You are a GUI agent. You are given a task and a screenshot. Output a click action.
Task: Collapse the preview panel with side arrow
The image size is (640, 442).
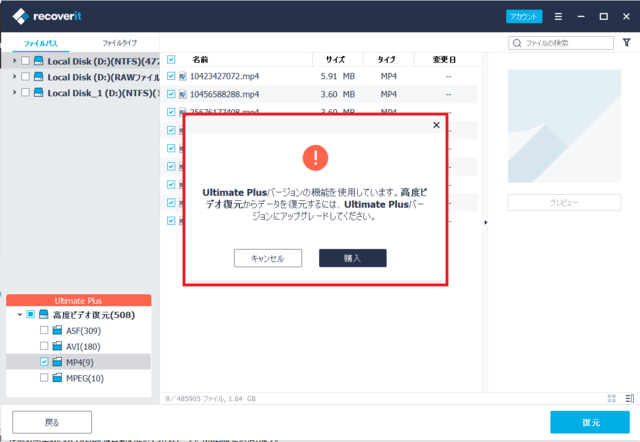click(x=486, y=222)
